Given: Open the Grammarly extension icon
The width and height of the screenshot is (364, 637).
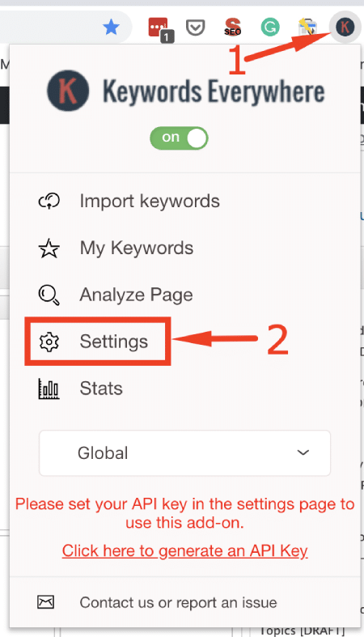Looking at the screenshot, I should point(270,28).
